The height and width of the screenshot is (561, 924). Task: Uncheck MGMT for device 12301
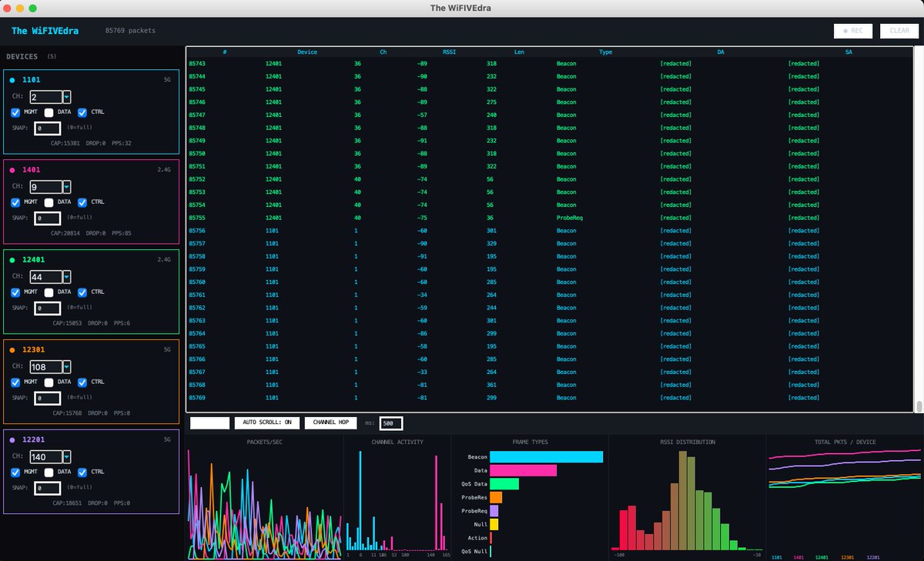(x=16, y=382)
